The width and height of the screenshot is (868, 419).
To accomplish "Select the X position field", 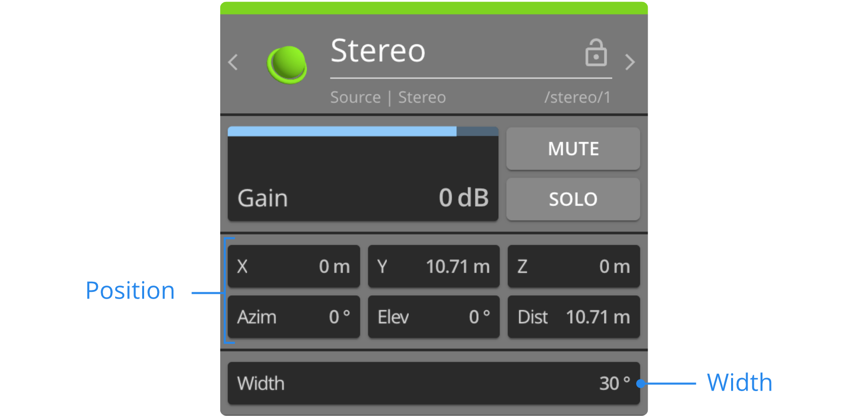I will (294, 266).
